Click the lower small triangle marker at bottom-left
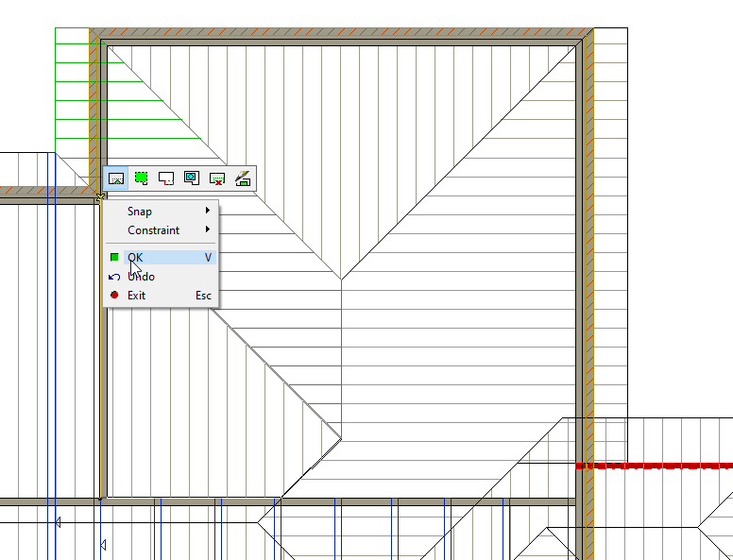Screen dimensions: 733x560 pos(103,545)
